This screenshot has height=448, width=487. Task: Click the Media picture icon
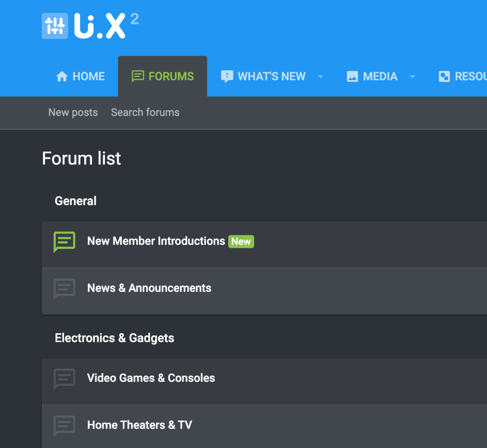point(352,76)
